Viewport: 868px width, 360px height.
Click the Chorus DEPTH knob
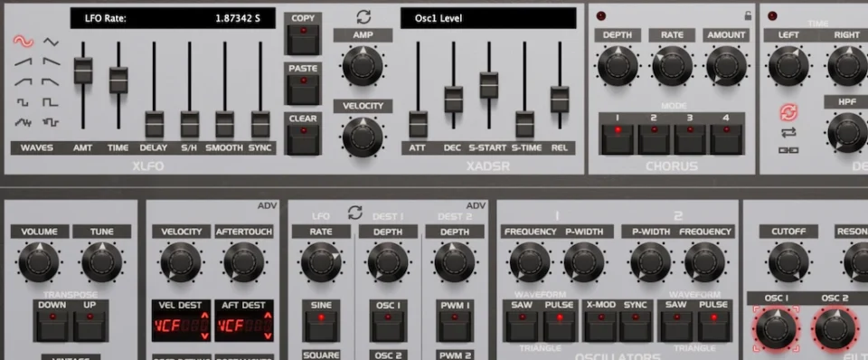618,65
